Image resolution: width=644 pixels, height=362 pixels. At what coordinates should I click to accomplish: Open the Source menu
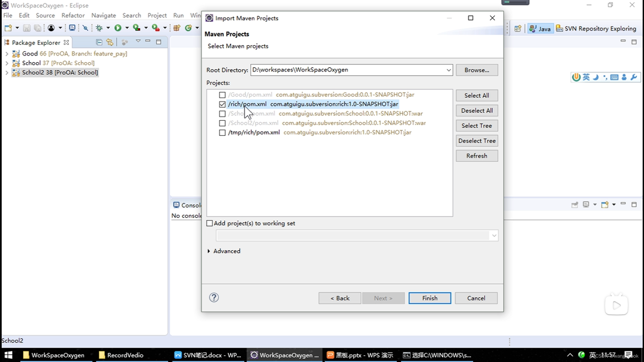(45, 15)
